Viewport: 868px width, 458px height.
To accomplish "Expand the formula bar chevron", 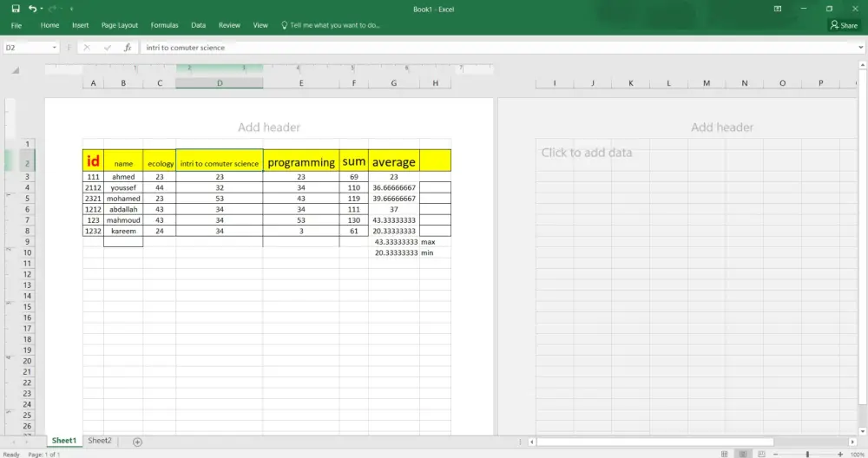I will (x=860, y=48).
